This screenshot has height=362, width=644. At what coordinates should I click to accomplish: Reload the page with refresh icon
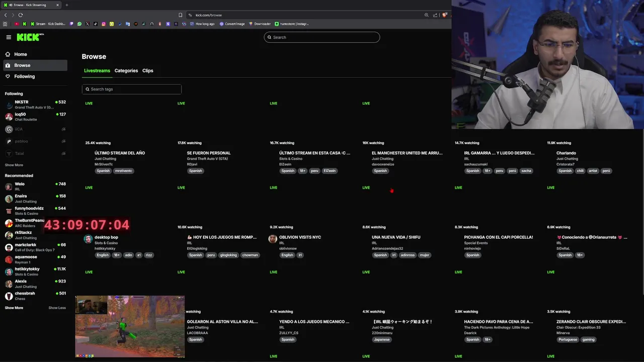(21, 15)
